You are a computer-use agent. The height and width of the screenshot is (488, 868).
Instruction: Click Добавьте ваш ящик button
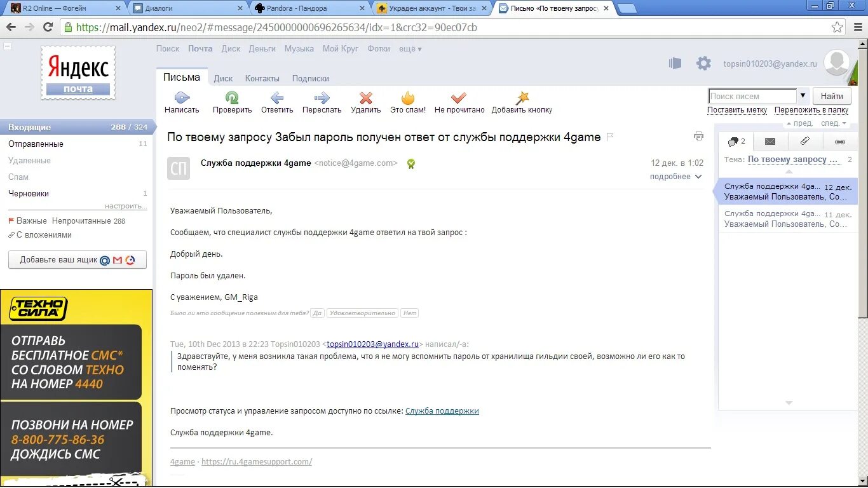(77, 260)
